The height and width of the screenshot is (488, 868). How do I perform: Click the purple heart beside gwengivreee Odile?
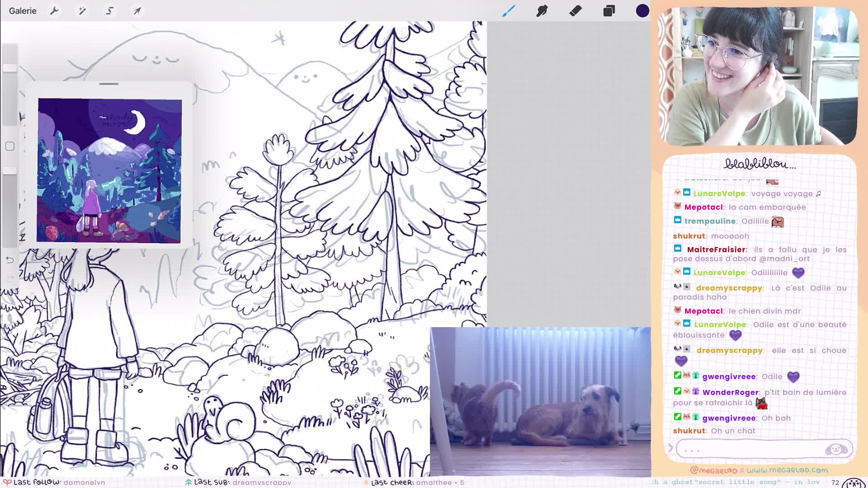click(x=793, y=377)
